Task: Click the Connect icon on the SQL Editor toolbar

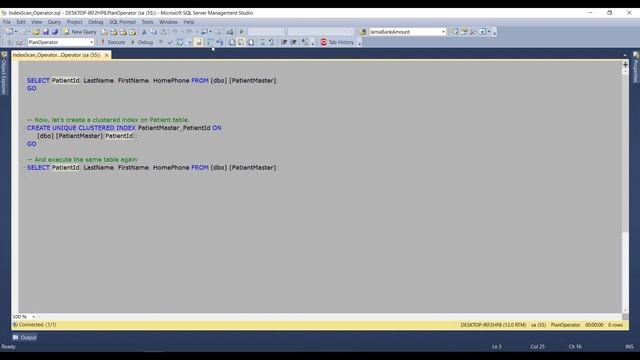Action: [9, 42]
